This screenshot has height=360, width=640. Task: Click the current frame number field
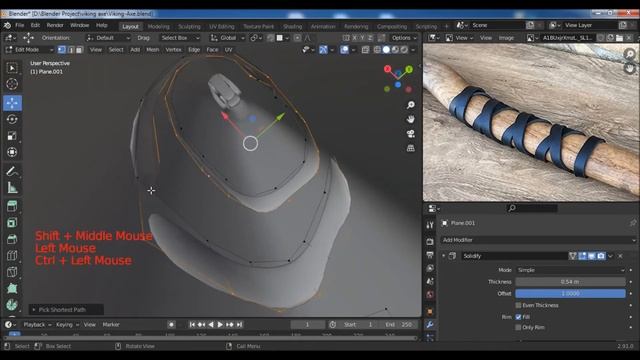307,325
